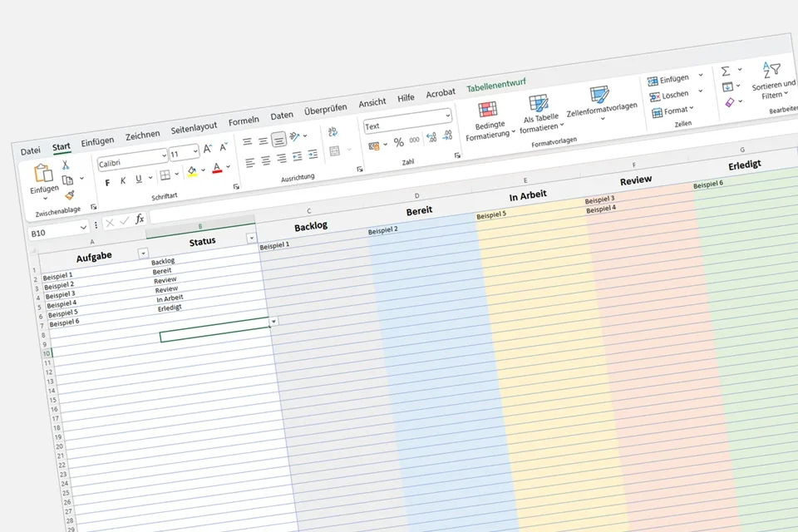Click the align right icon
Image resolution: width=798 pixels, height=532 pixels.
point(282,159)
